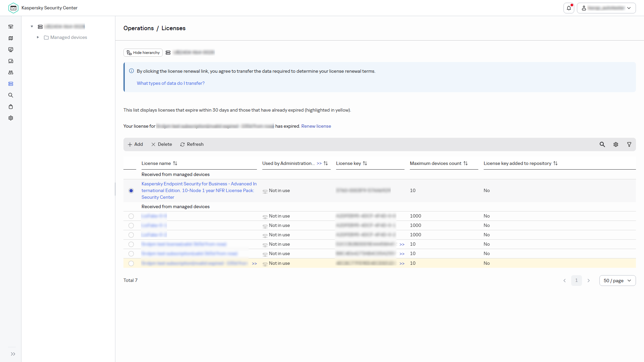The width and height of the screenshot is (644, 362).
Task: Open the marketplace bag icon in the left sidebar
Action: click(11, 107)
